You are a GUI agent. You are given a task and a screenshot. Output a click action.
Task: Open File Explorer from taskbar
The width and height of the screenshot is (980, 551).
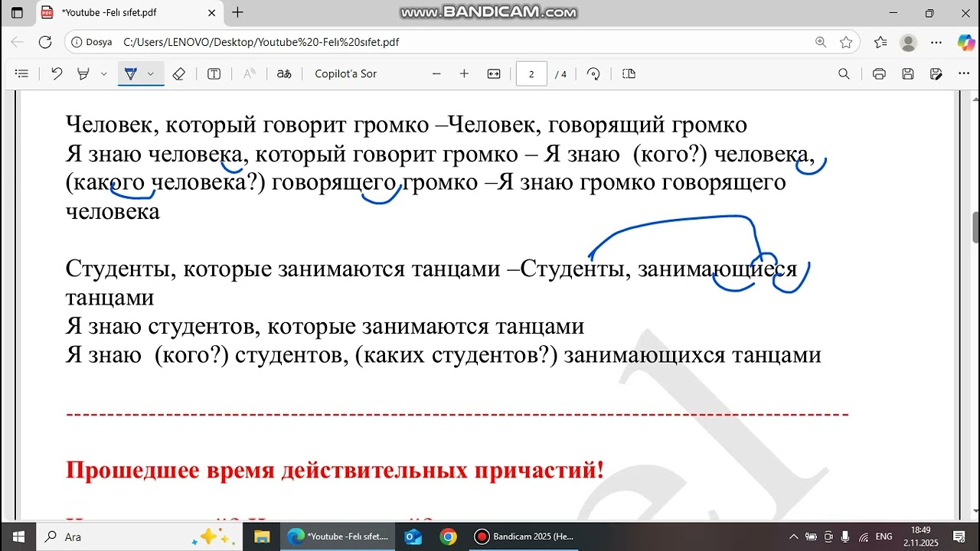(x=262, y=536)
